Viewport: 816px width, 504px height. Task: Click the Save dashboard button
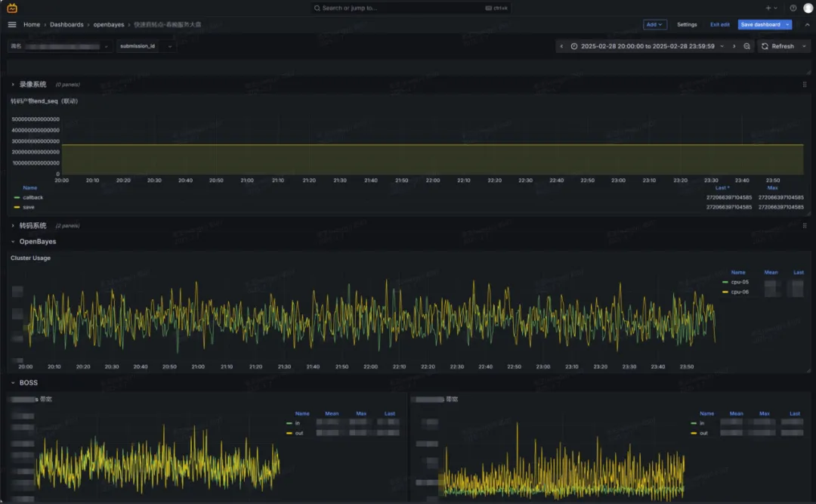761,24
